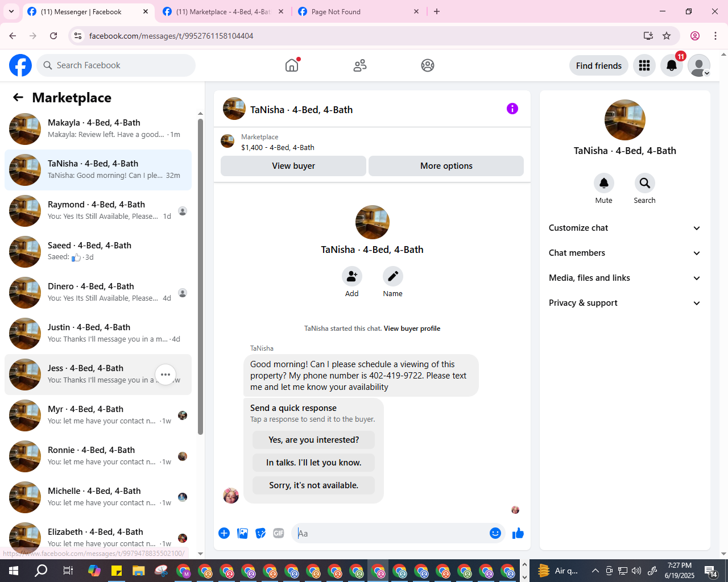
Task: Open Michelle 4-Bed, 4-Bath conversation
Action: [98, 497]
